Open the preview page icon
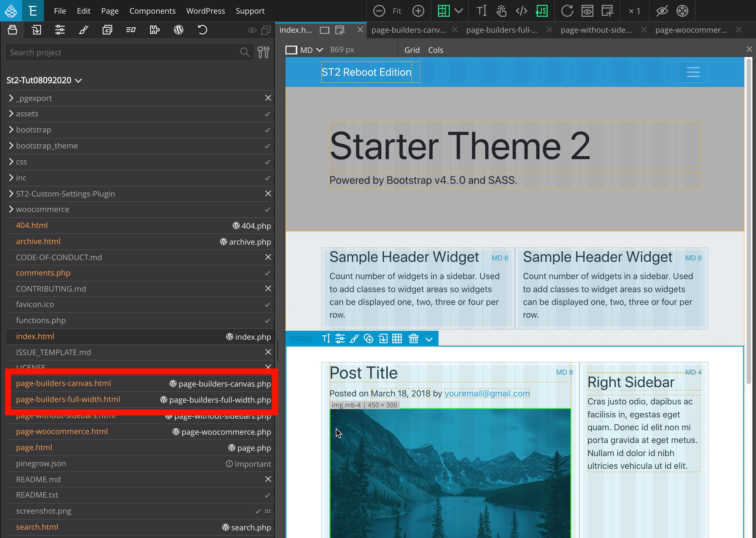This screenshot has height=538, width=756. coord(587,11)
